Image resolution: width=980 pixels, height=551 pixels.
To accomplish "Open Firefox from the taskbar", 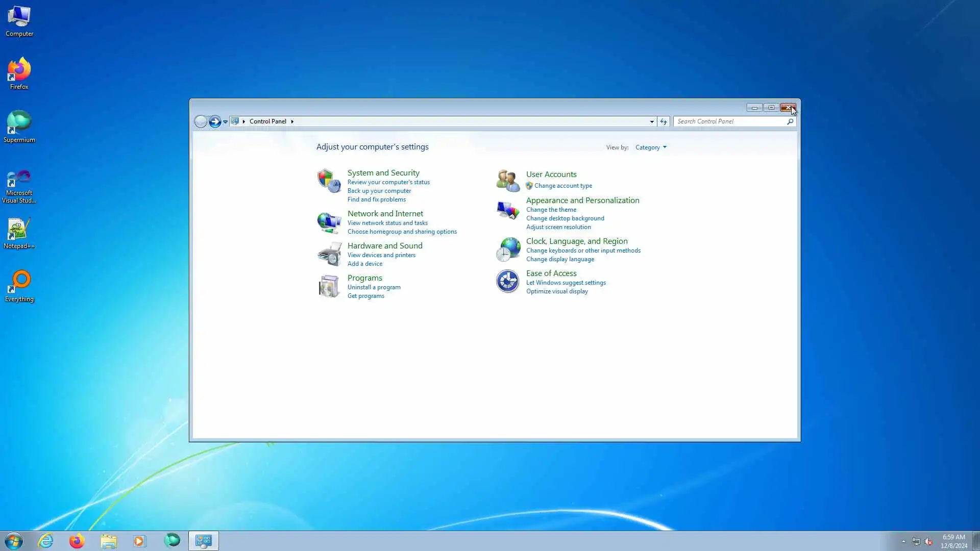I will coord(77,541).
